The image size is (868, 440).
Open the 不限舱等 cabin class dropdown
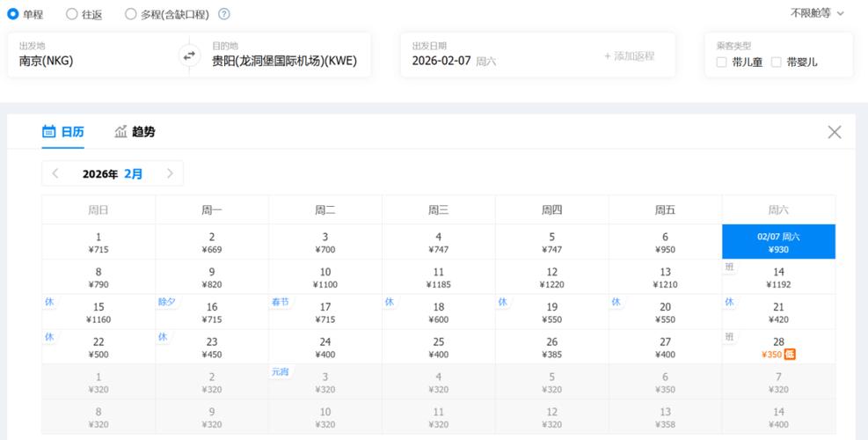coord(817,13)
